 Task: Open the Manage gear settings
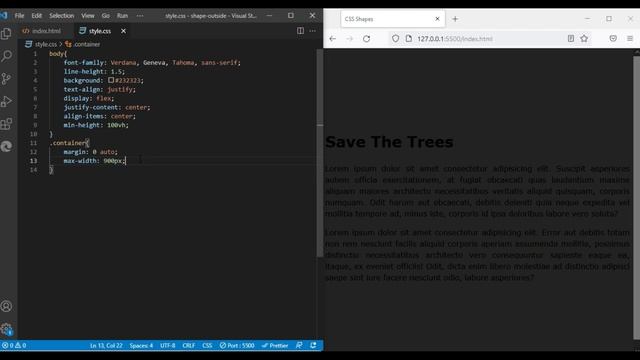[6, 329]
